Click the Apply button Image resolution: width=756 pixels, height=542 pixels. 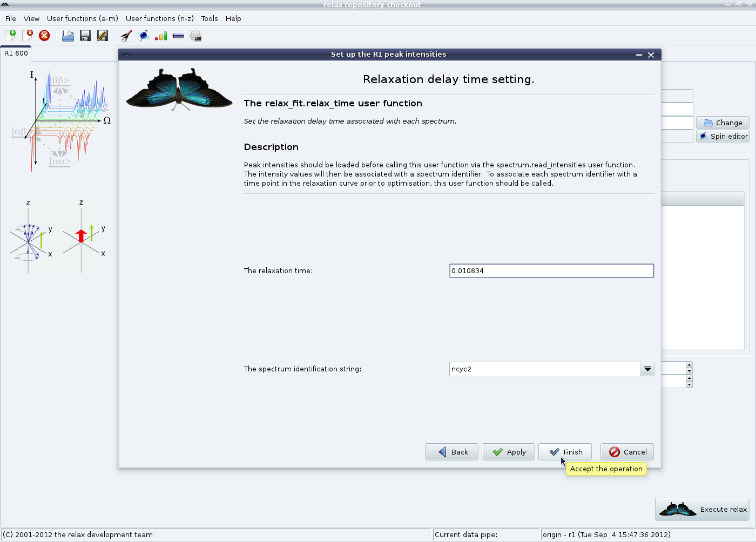(508, 452)
